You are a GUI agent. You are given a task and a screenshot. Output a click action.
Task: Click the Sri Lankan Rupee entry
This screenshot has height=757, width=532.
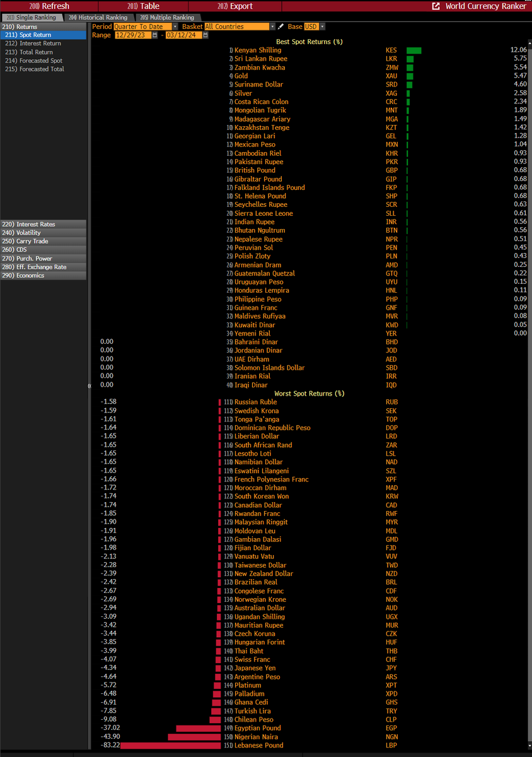coord(260,59)
